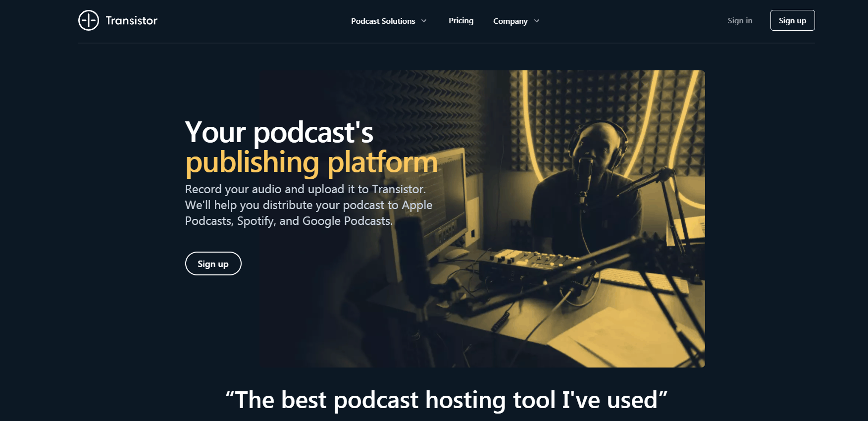Open the Podcast Solutions menu
The image size is (868, 421).
click(x=389, y=21)
